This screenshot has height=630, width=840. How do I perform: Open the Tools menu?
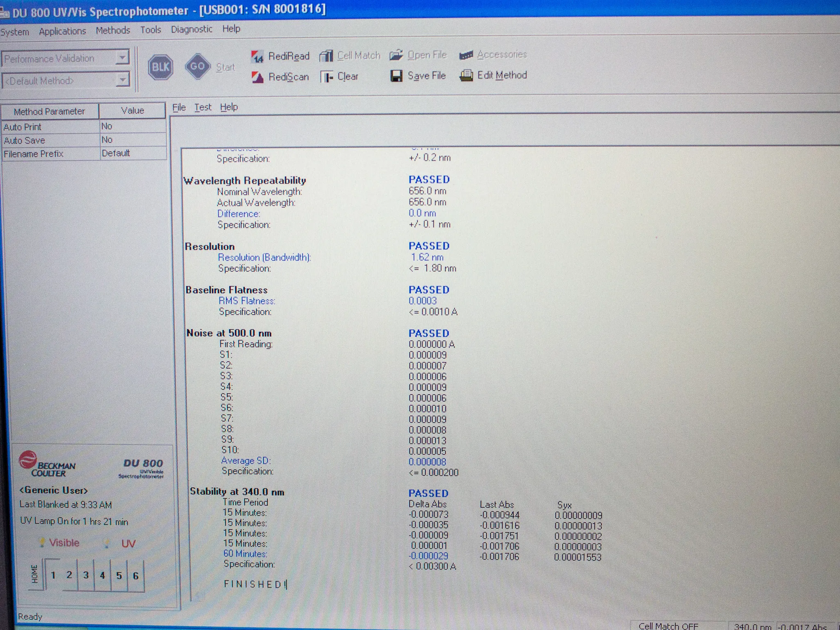pos(151,30)
